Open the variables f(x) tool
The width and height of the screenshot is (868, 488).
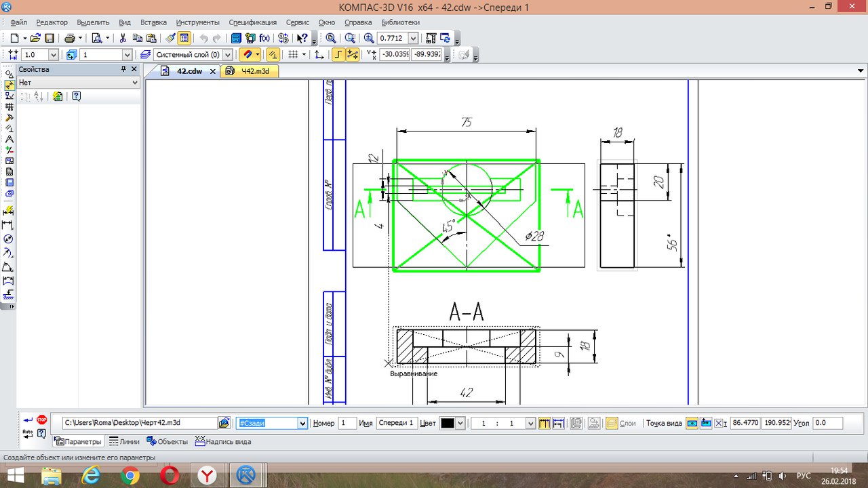[264, 39]
